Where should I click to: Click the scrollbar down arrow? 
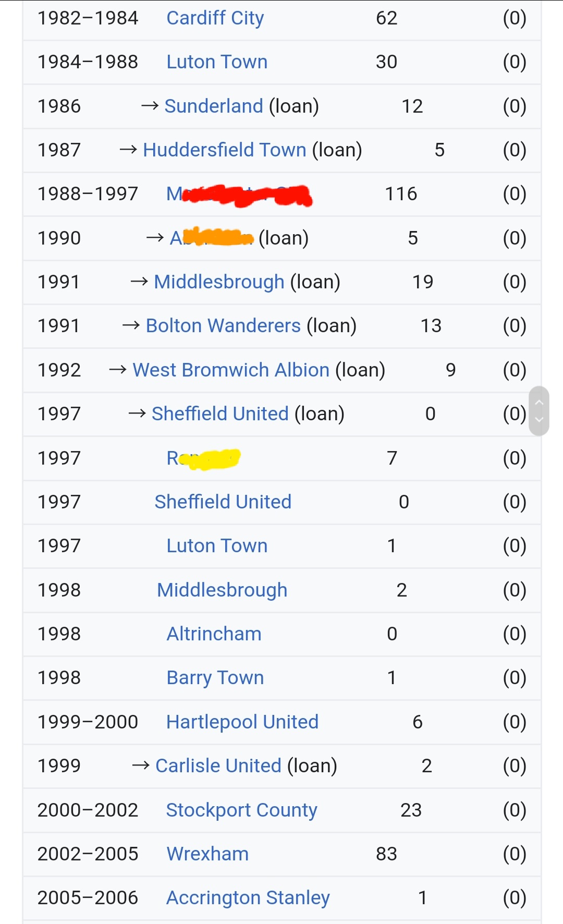[539, 420]
